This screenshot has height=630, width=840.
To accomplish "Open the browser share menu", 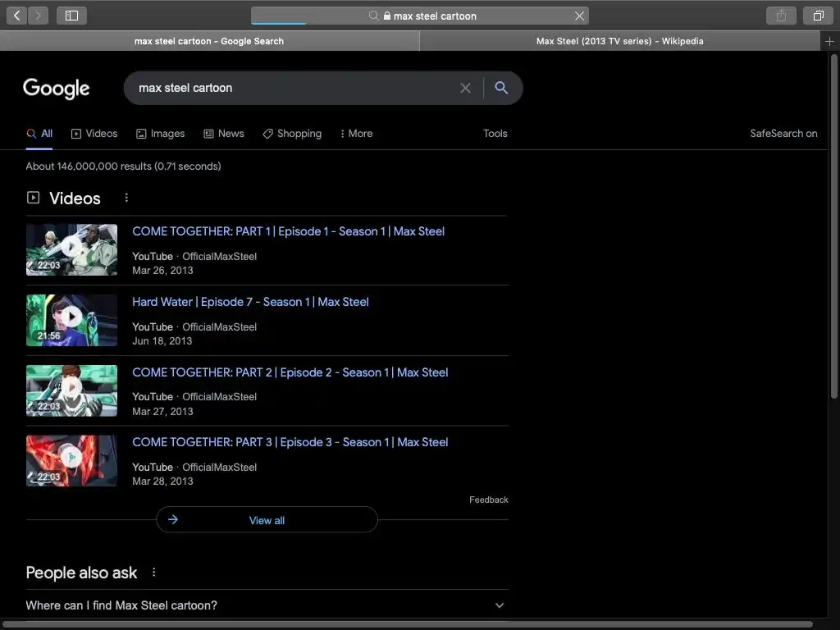I will click(x=781, y=16).
